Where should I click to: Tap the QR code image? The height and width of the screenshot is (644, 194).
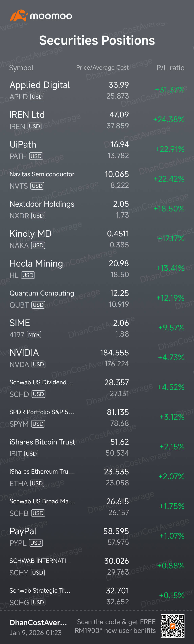[173, 626]
